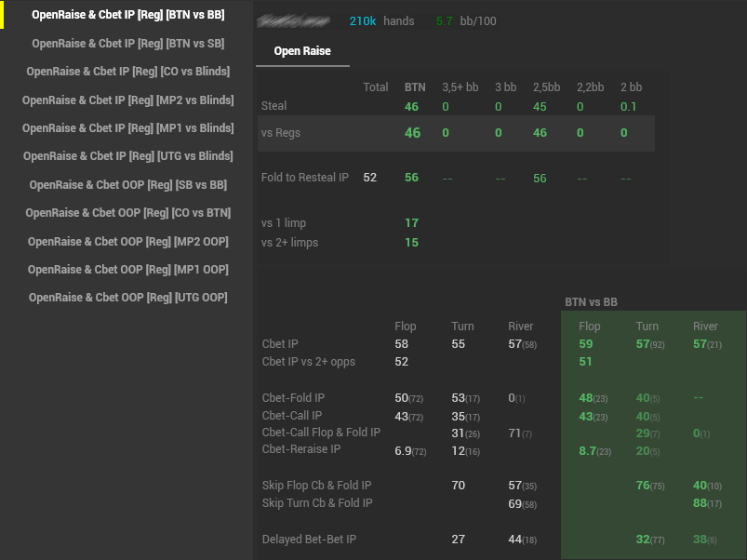Open OpenRaise & Cbet IP BTN vs SB
This screenshot has width=747, height=560.
127,43
